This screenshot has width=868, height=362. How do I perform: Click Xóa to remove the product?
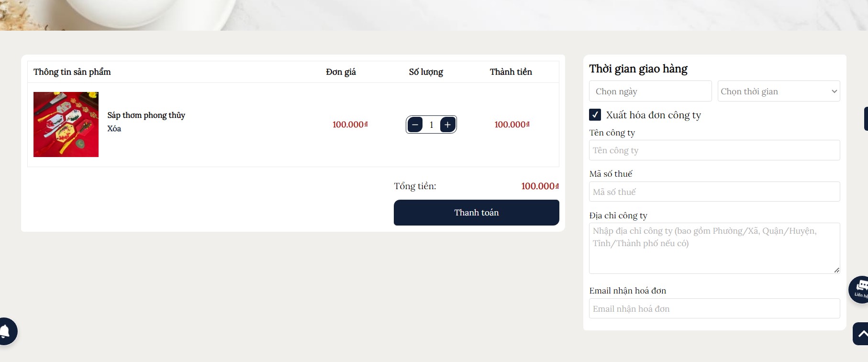[114, 129]
